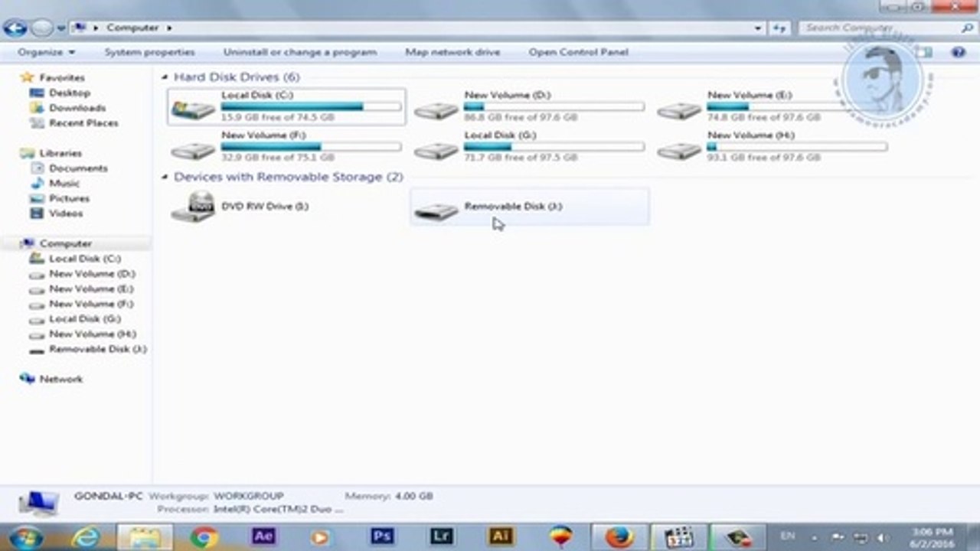Image resolution: width=980 pixels, height=551 pixels.
Task: Open recent pages dropdown arrow
Action: (61, 28)
